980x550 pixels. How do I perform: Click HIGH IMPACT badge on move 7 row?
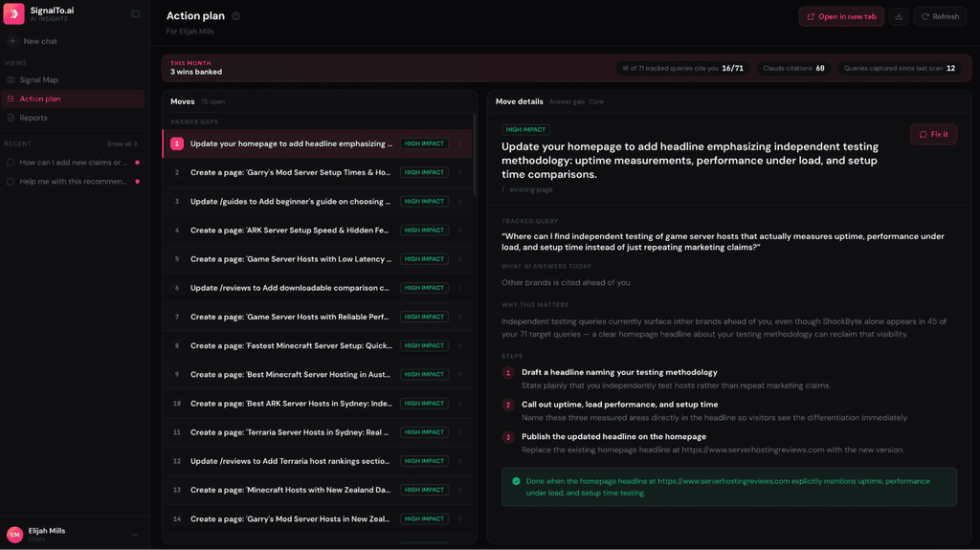pyautogui.click(x=424, y=317)
